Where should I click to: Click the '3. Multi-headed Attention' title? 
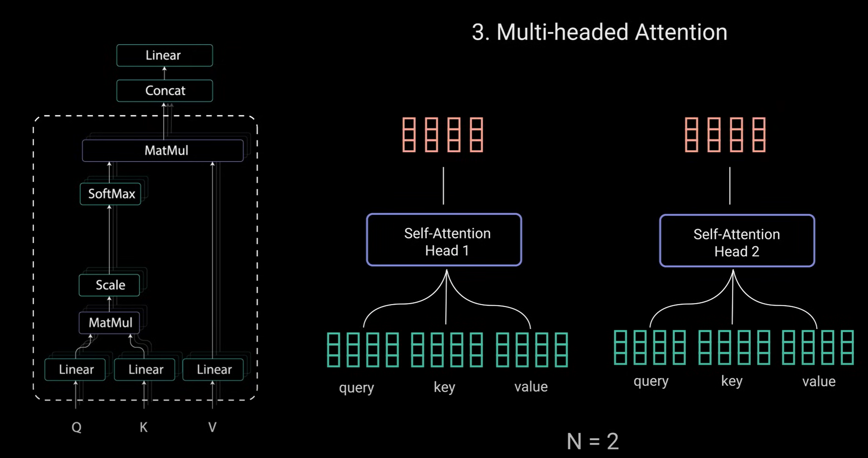(599, 32)
